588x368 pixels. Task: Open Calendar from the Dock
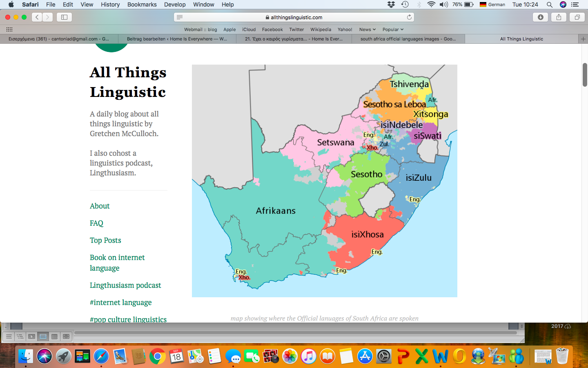coord(176,356)
